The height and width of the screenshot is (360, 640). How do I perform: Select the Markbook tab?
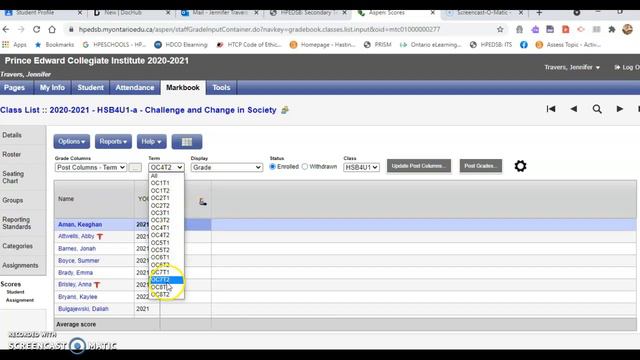183,88
